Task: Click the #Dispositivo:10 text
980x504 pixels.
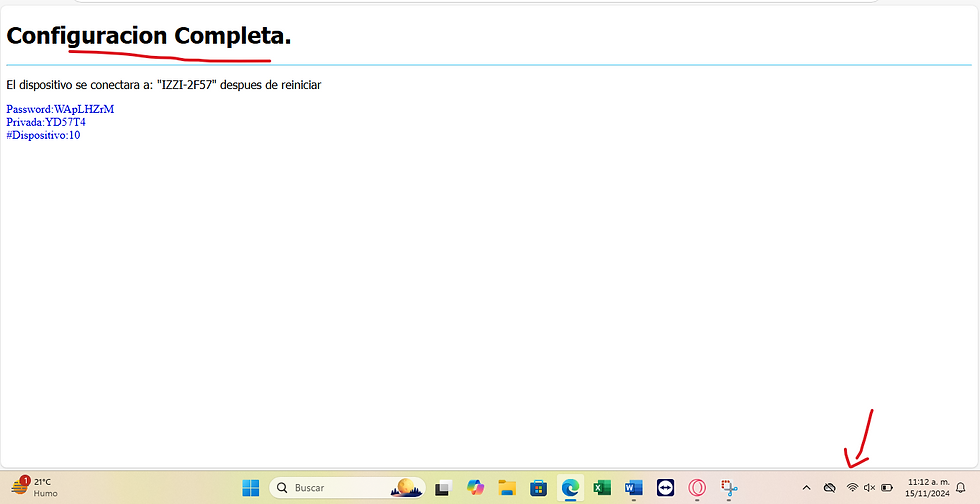Action: tap(43, 135)
